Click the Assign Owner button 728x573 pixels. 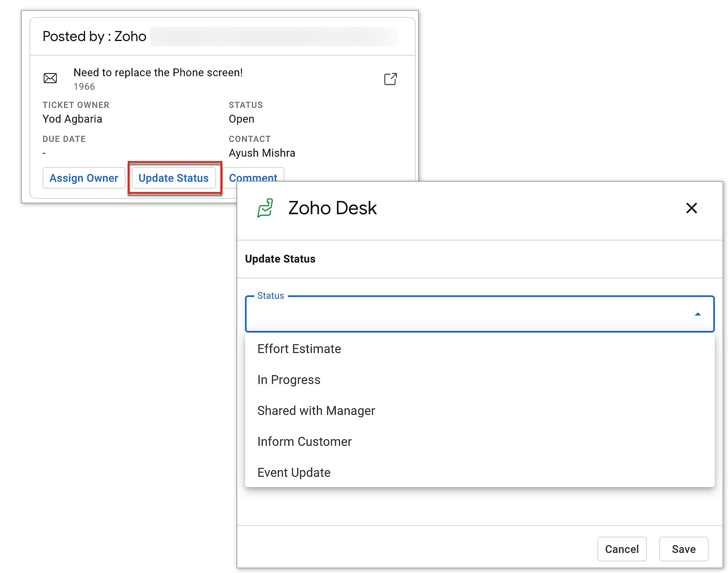click(x=84, y=178)
